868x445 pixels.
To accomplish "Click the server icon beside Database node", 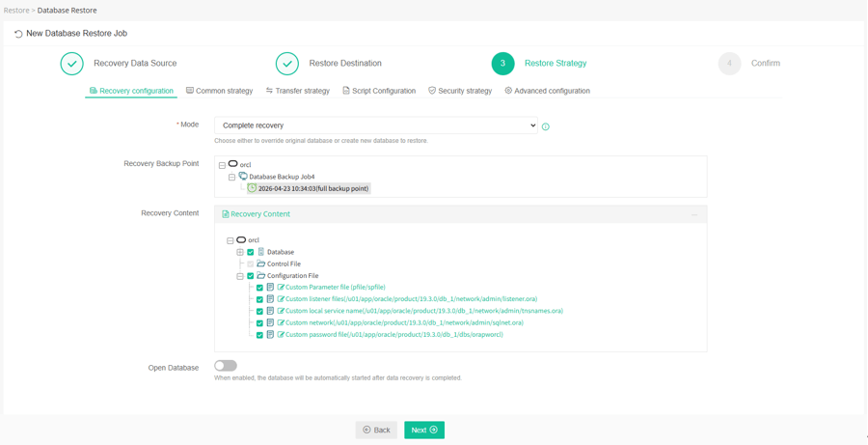I will pos(260,252).
